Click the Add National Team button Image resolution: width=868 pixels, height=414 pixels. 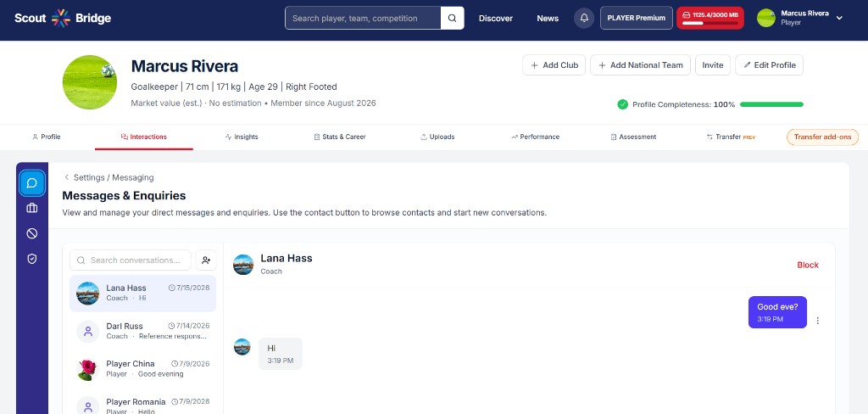640,64
